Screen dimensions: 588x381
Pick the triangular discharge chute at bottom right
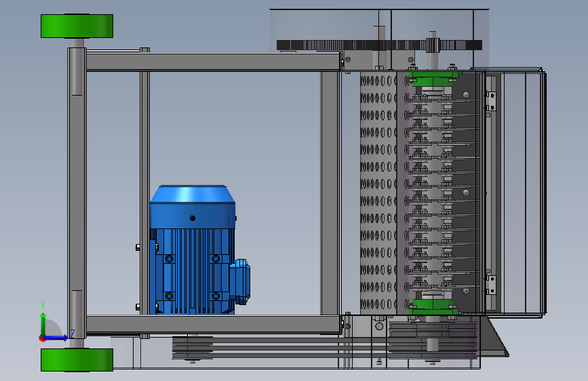(494, 336)
